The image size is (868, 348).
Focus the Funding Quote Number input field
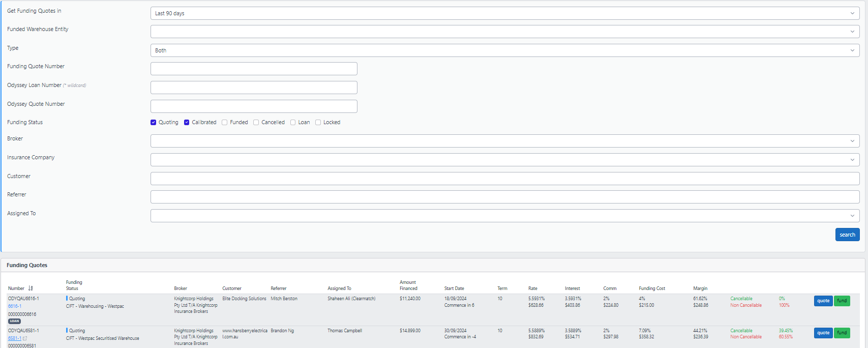pyautogui.click(x=254, y=69)
